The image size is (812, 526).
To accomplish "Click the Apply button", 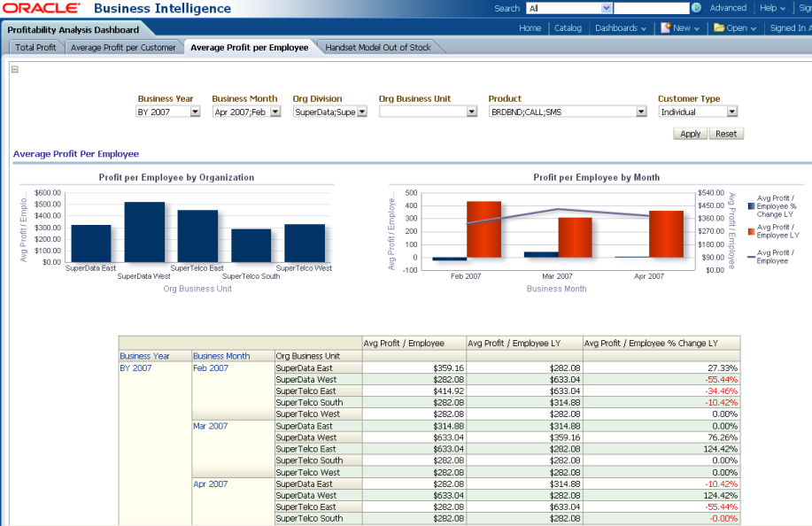I will point(690,134).
